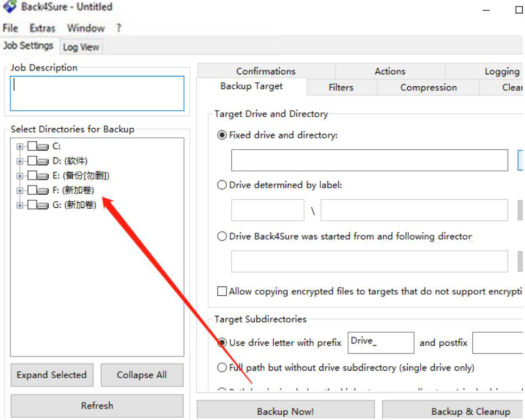Expand the C: drive tree node

coord(20,147)
